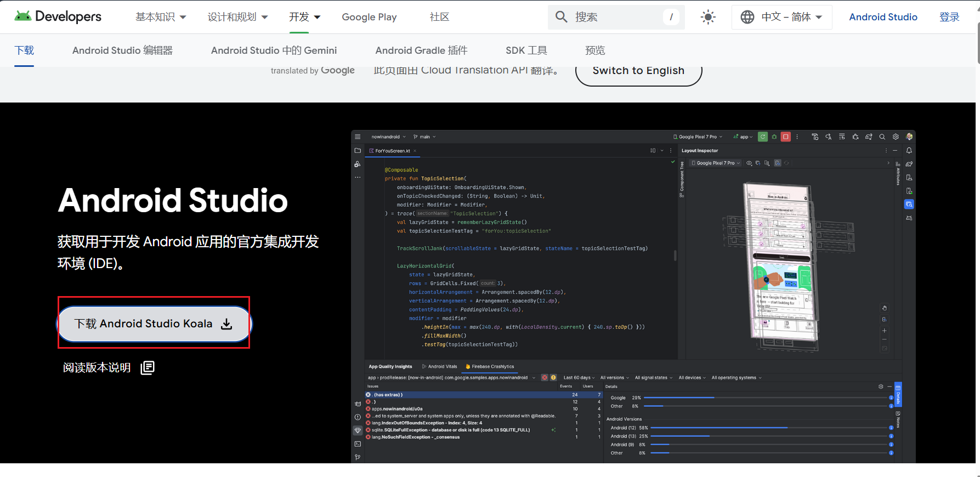Open the 预览 tab

(595, 50)
